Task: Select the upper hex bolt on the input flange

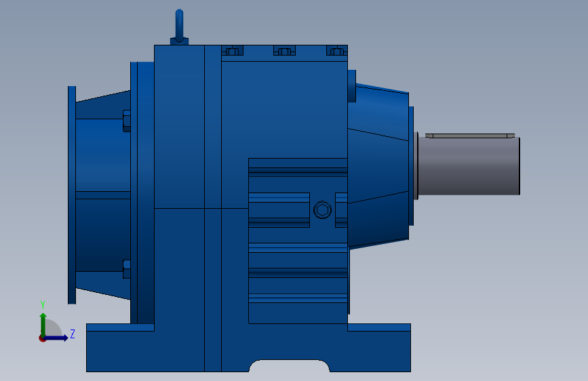Action: pyautogui.click(x=127, y=121)
